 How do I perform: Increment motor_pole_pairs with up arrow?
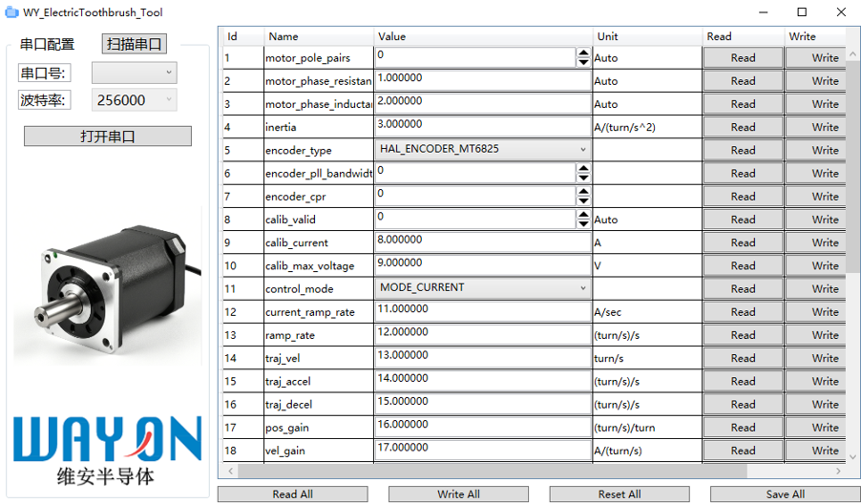[x=583, y=53]
